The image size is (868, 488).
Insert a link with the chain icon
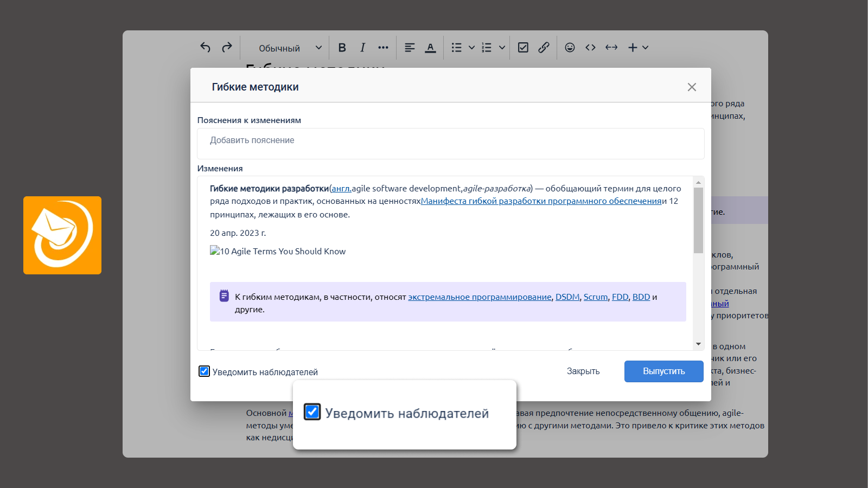pyautogui.click(x=544, y=48)
